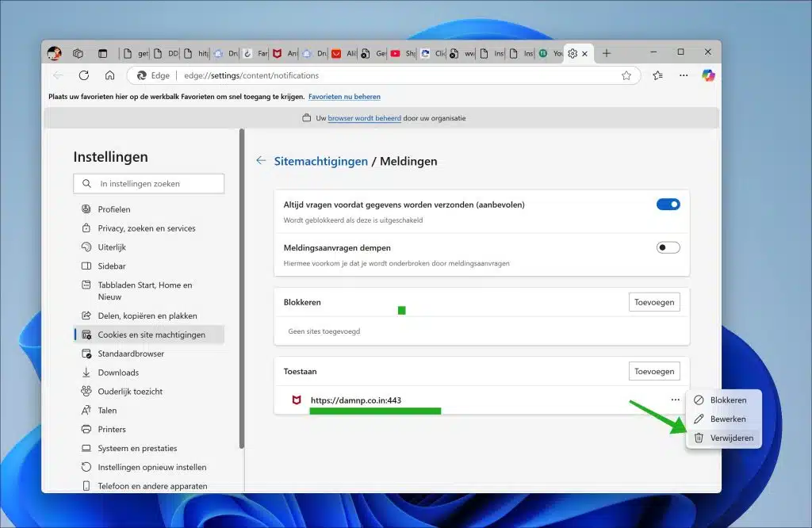This screenshot has width=812, height=528.
Task: Open the Workspaces icon in title bar
Action: pyautogui.click(x=79, y=53)
